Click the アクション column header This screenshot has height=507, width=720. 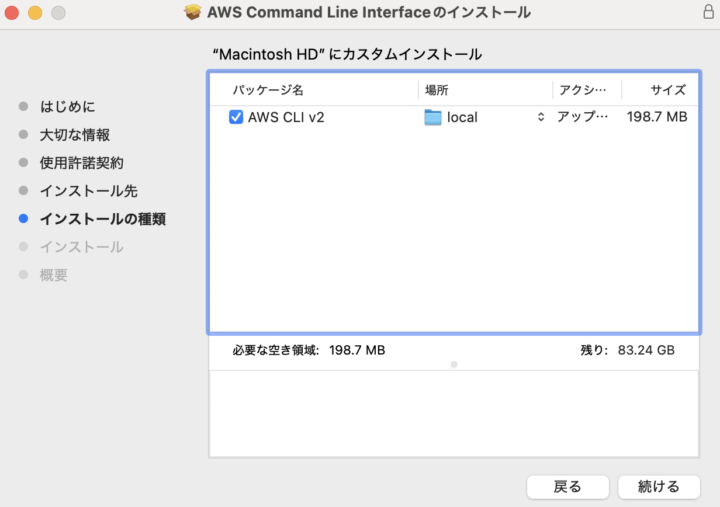[583, 89]
